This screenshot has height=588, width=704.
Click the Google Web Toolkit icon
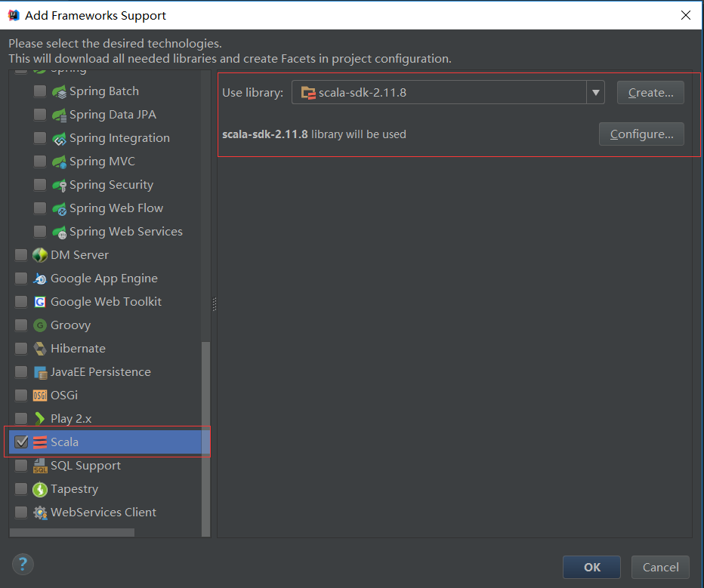(40, 302)
